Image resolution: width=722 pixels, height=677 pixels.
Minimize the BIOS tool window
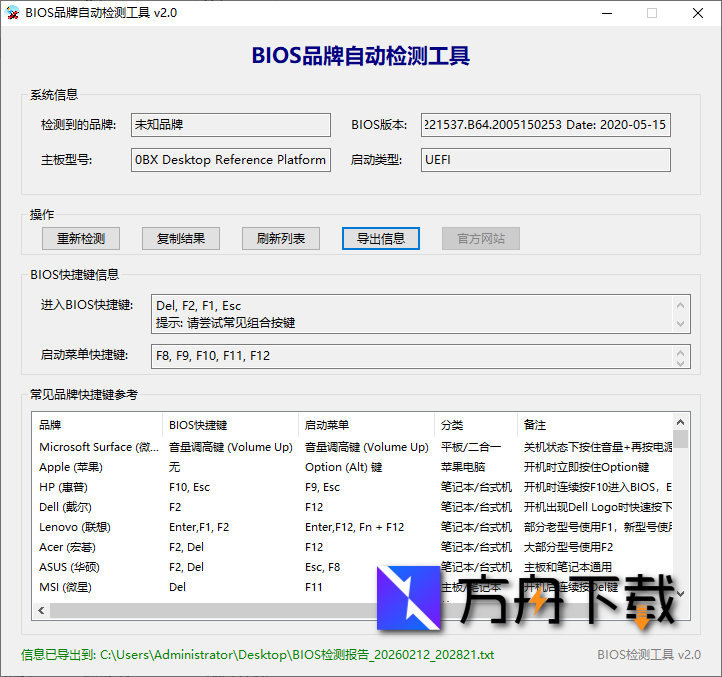click(x=607, y=13)
